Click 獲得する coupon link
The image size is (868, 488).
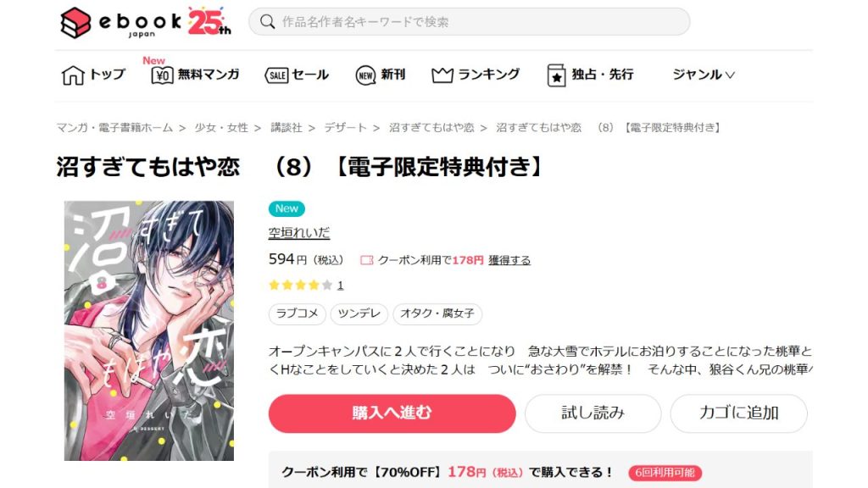[509, 260]
